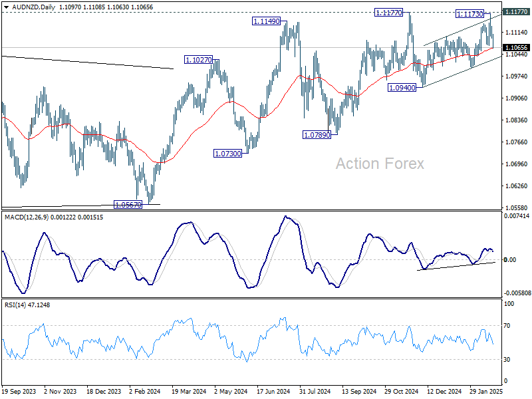
Task: Select the 1.11730 price label
Action: pos(470,14)
